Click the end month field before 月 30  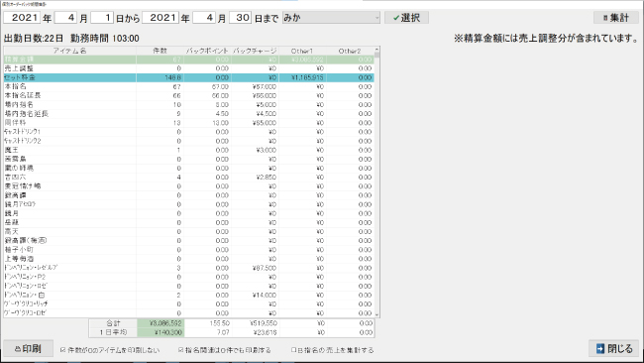[204, 18]
